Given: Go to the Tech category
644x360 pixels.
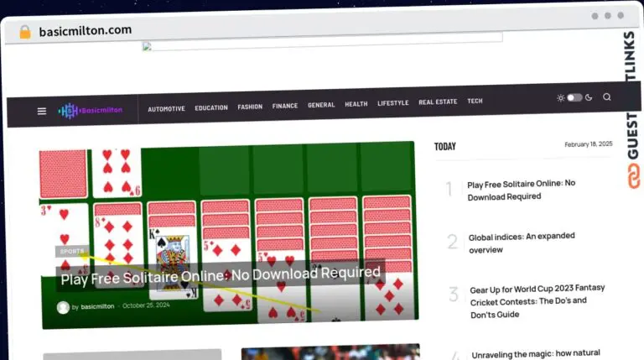Looking at the screenshot, I should coord(475,101).
